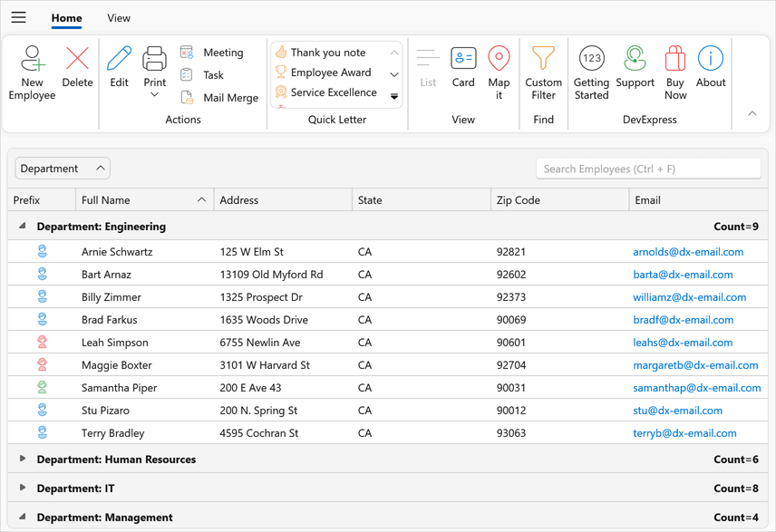Switch to Card view
The image size is (776, 532).
[463, 60]
